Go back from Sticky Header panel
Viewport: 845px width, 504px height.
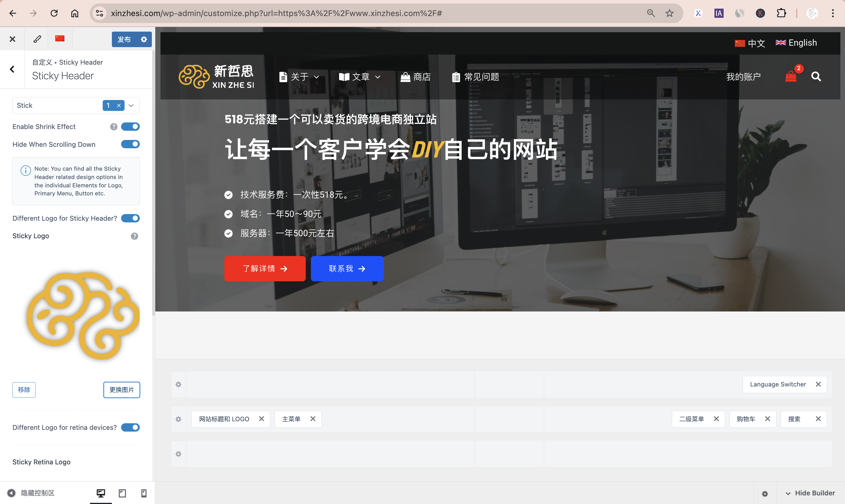12,69
